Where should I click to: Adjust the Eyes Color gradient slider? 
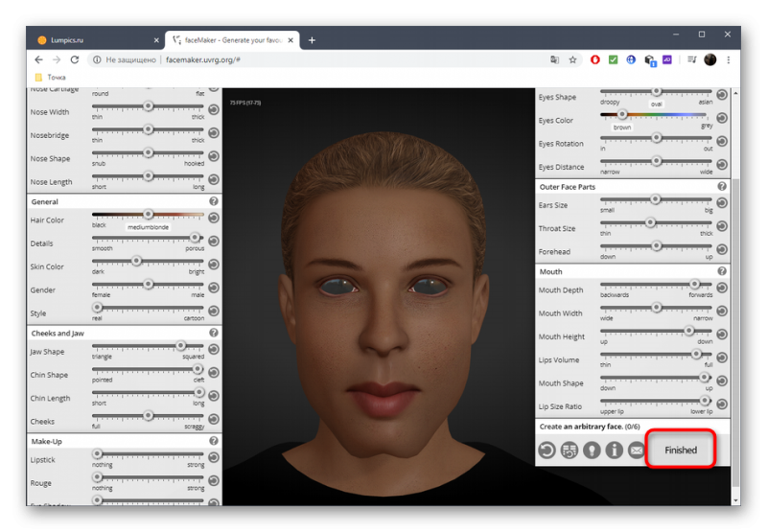(654, 115)
